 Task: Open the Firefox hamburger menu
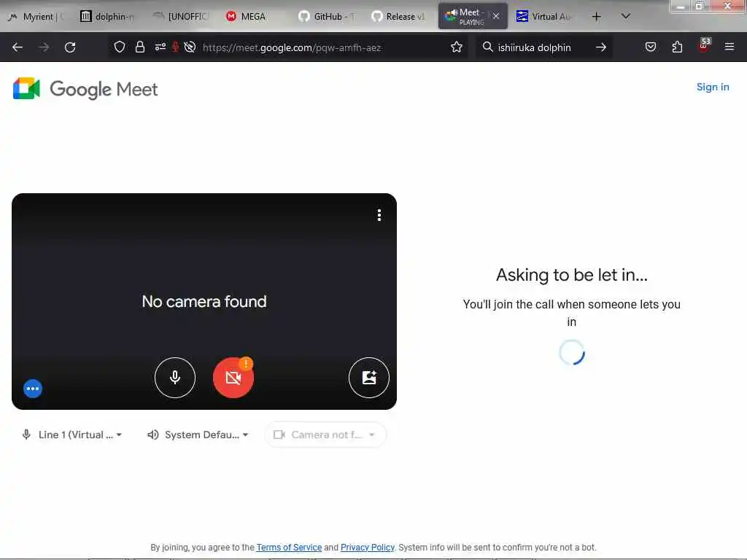coord(729,47)
